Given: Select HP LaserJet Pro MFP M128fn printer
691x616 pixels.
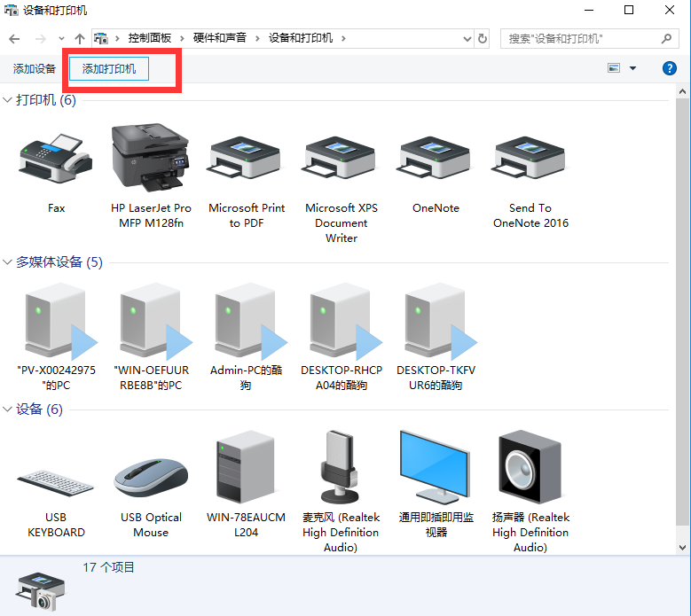Looking at the screenshot, I should 151,158.
